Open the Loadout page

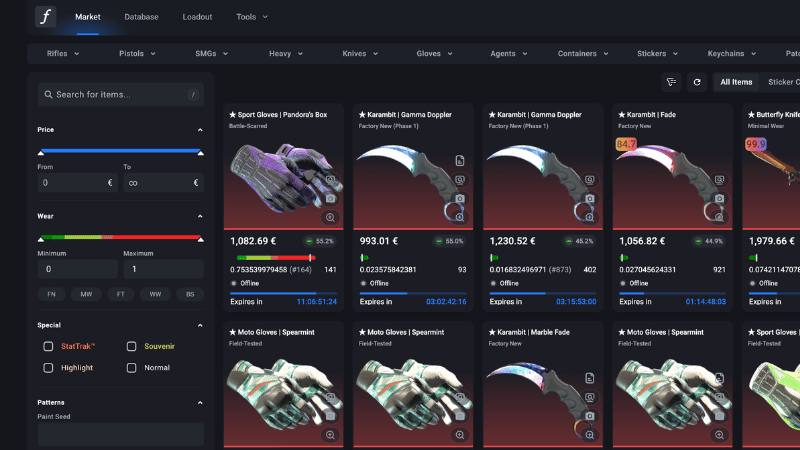197,17
